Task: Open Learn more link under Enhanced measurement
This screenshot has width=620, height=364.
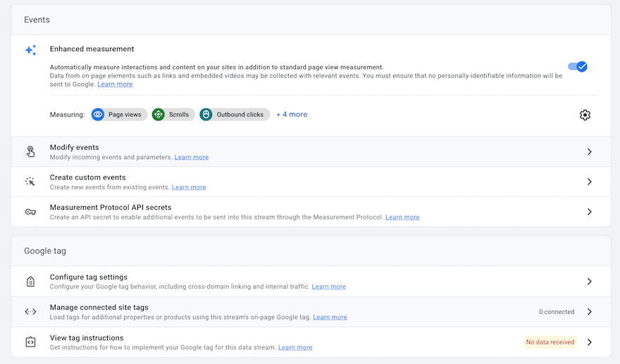Action: [x=115, y=84]
